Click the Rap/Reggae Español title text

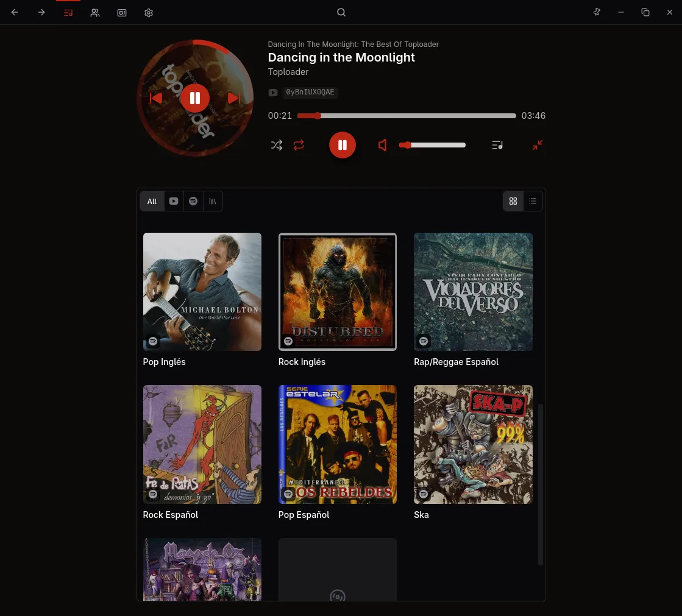point(456,362)
